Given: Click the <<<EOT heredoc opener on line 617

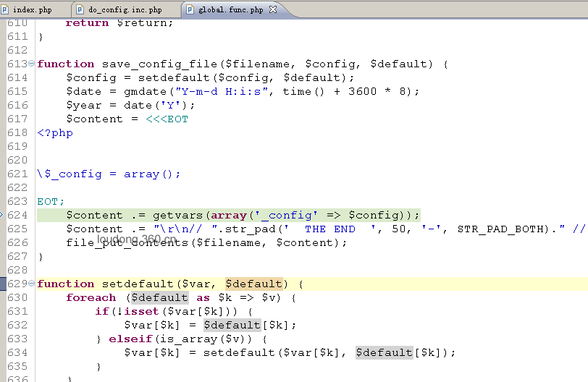Looking at the screenshot, I should (x=167, y=119).
